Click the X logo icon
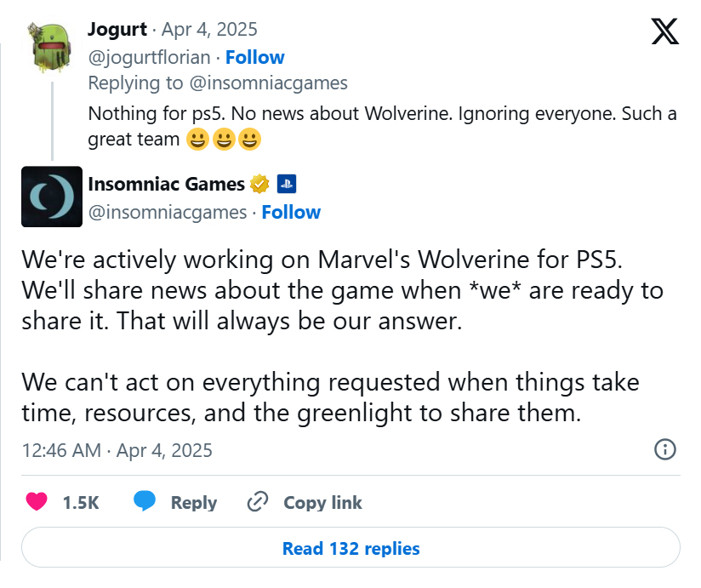 coord(664,31)
